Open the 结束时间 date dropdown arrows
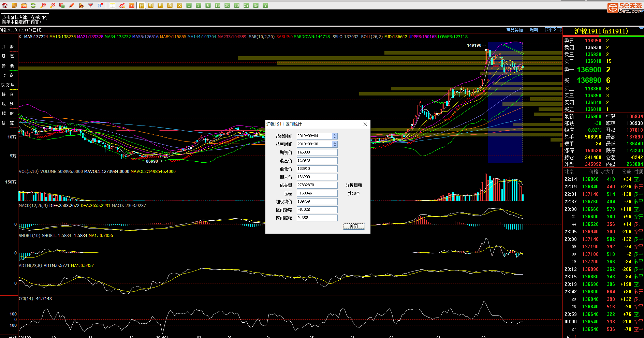644x338 pixels. click(x=335, y=144)
